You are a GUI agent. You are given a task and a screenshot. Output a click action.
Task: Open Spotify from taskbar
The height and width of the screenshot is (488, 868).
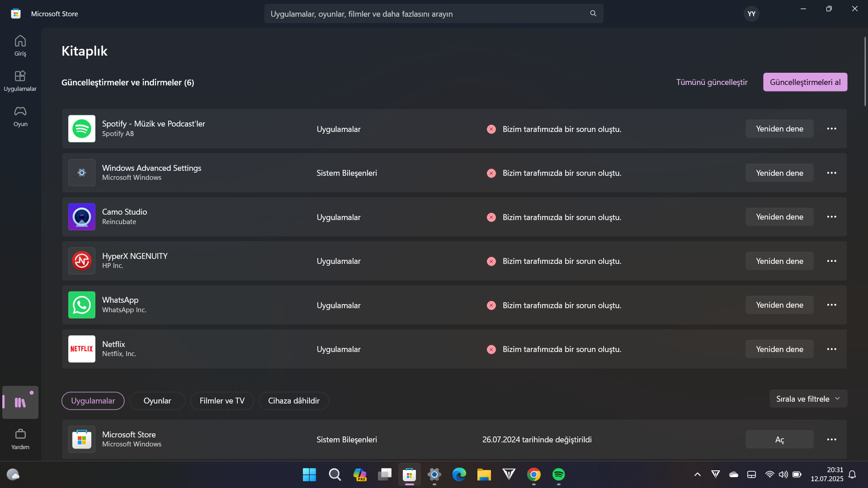click(x=558, y=474)
